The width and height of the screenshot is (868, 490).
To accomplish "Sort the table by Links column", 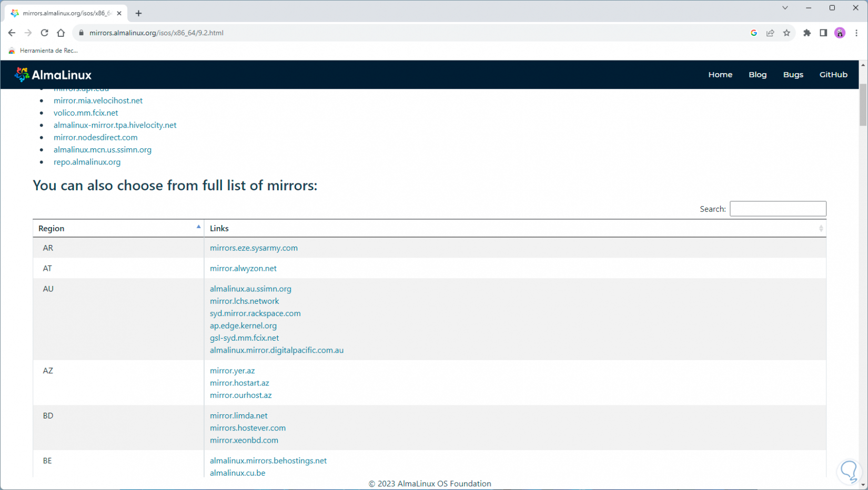I will 515,228.
